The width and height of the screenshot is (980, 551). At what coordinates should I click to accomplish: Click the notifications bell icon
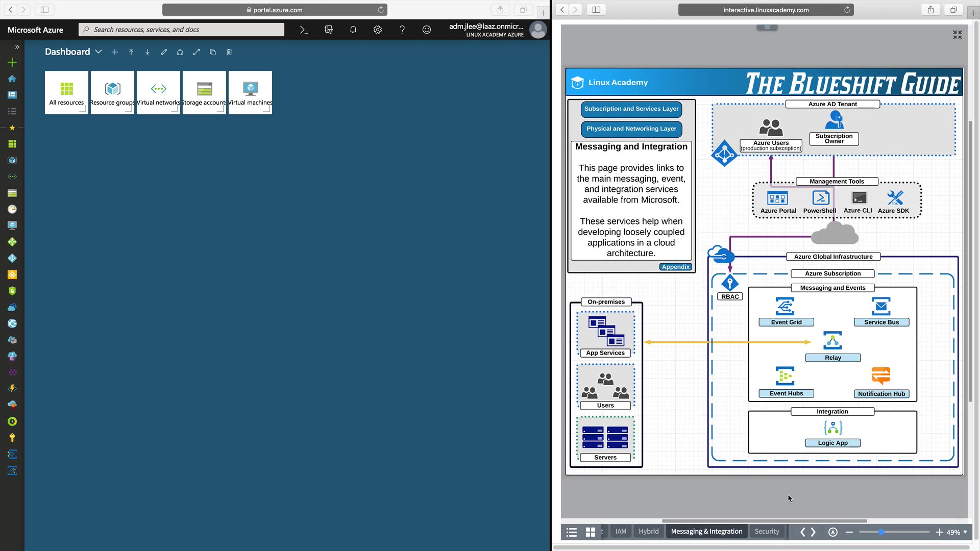[x=353, y=30]
